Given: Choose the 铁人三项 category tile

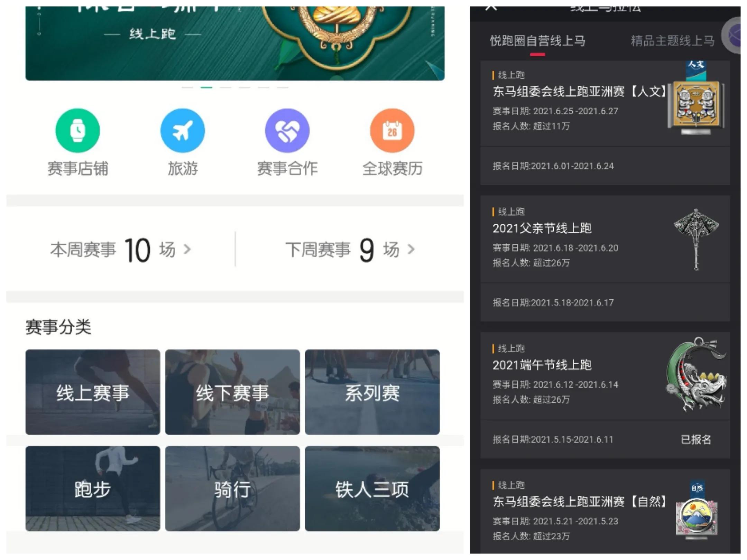Looking at the screenshot, I should coord(372,488).
